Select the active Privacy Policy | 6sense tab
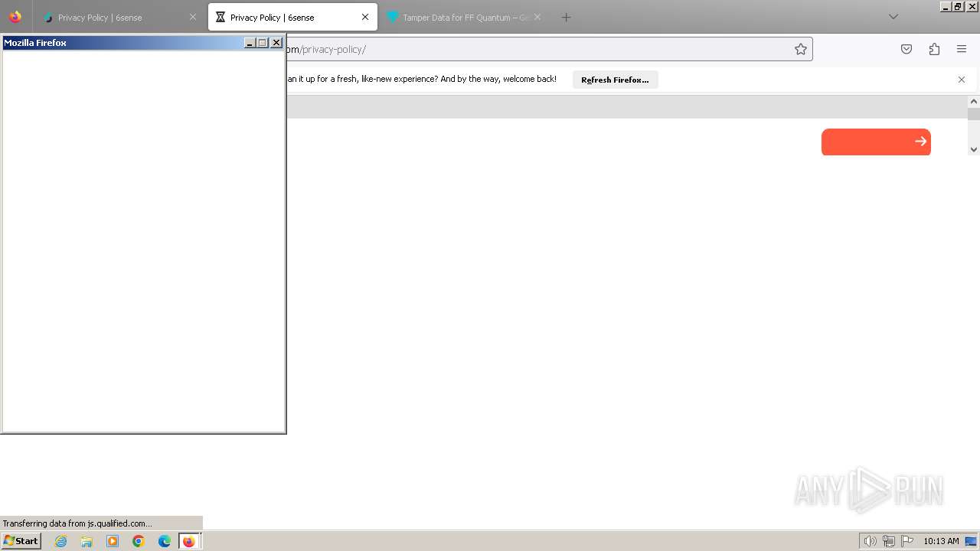The width and height of the screenshot is (980, 551). point(292,17)
